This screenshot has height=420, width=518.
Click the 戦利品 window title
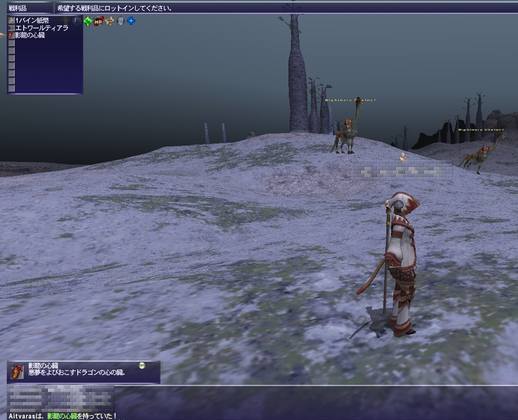tap(17, 8)
